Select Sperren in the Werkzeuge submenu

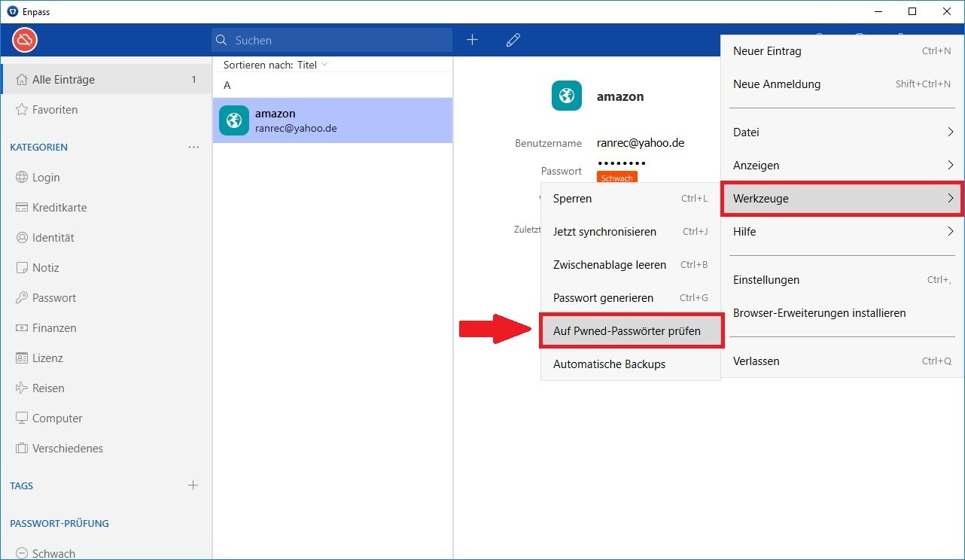tap(631, 199)
